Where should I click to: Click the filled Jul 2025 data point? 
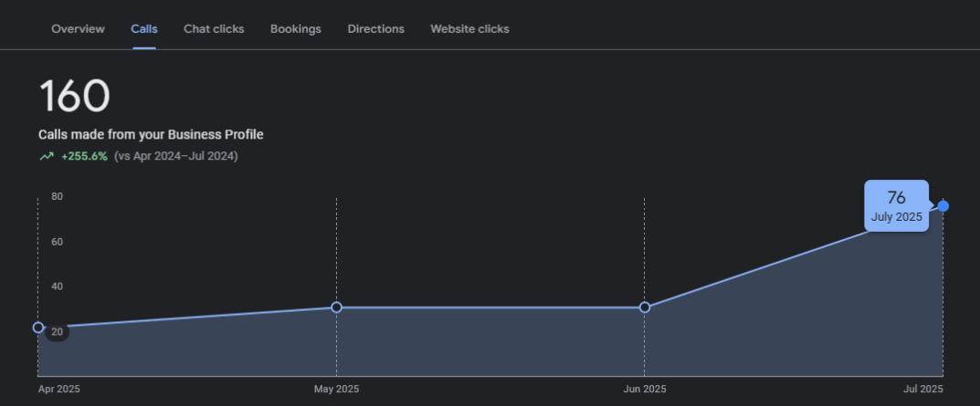[x=943, y=206]
